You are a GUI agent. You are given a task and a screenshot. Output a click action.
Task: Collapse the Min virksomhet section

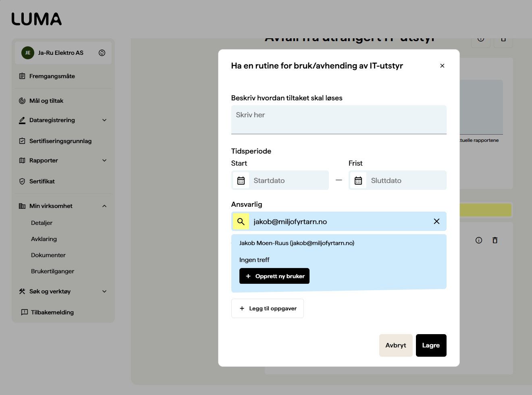[x=104, y=206]
